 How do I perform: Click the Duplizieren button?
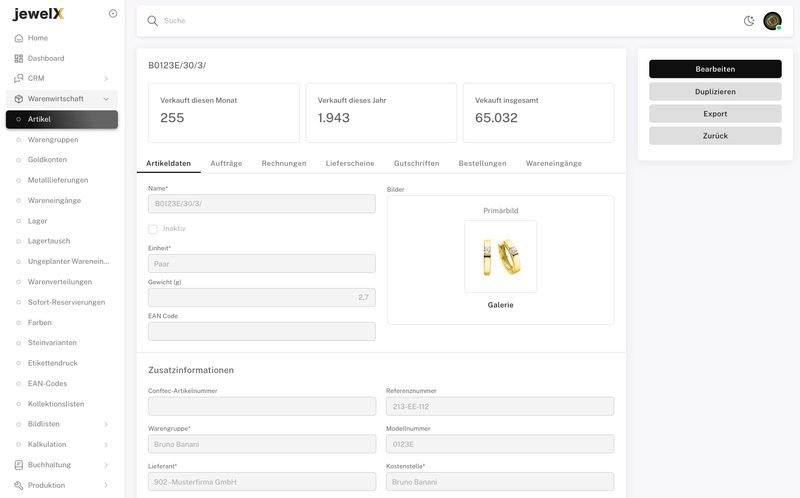pos(715,91)
